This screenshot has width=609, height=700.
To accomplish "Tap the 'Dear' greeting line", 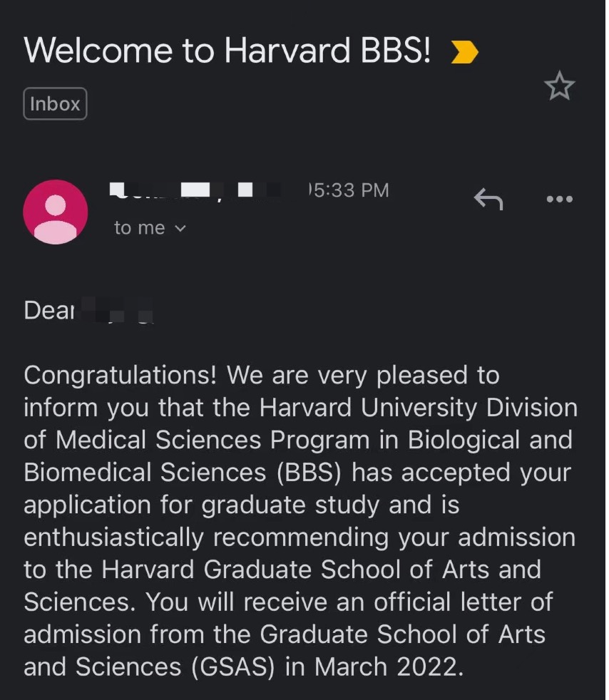I will (x=88, y=310).
